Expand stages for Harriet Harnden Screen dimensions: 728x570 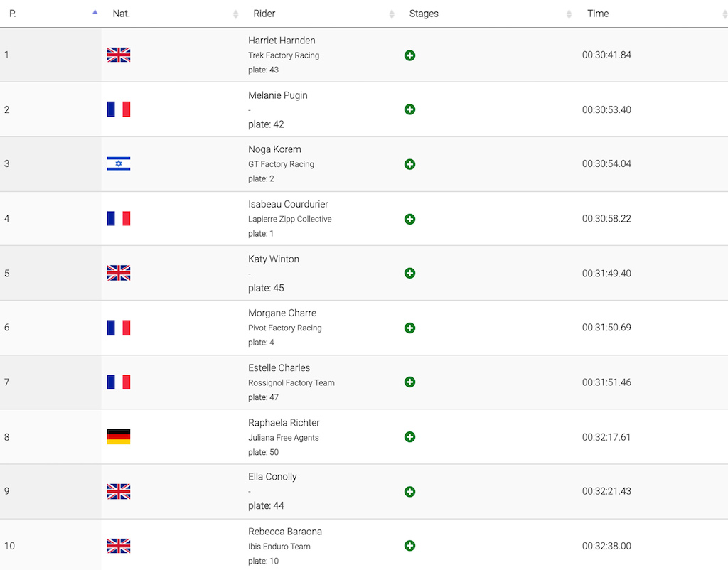pos(409,55)
